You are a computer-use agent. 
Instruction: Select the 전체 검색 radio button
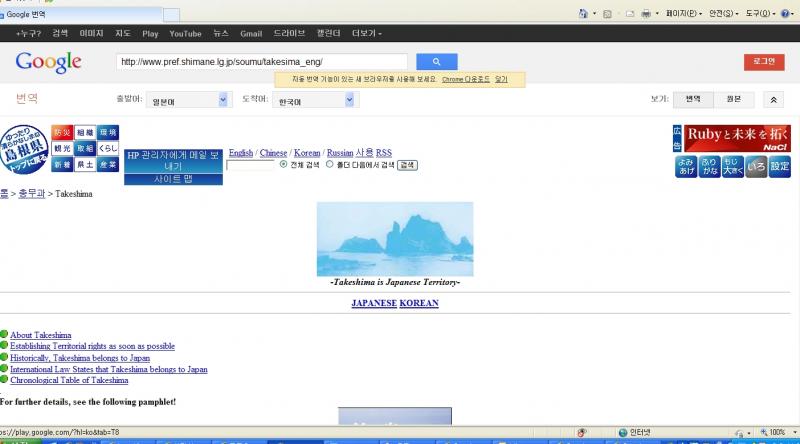coord(284,164)
